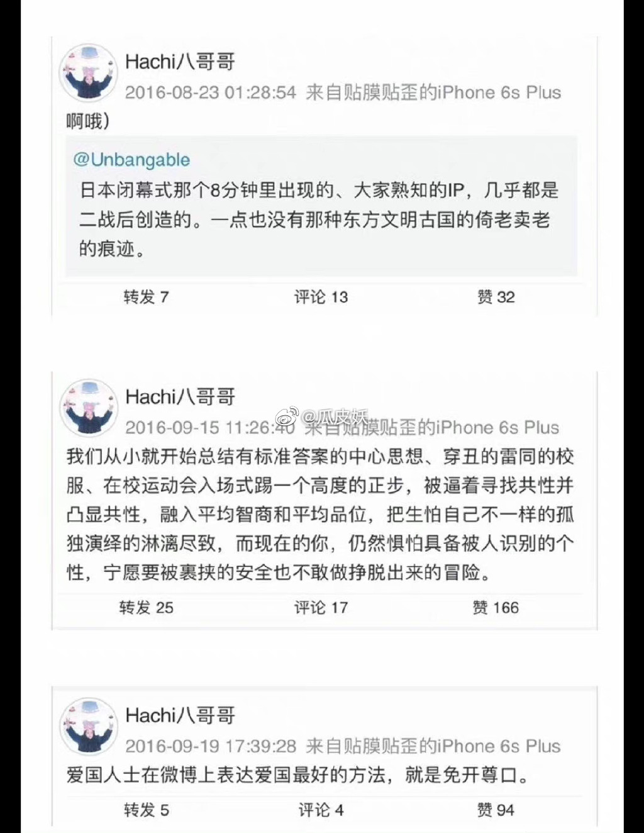Click 转发 25 on second post

[x=146, y=608]
